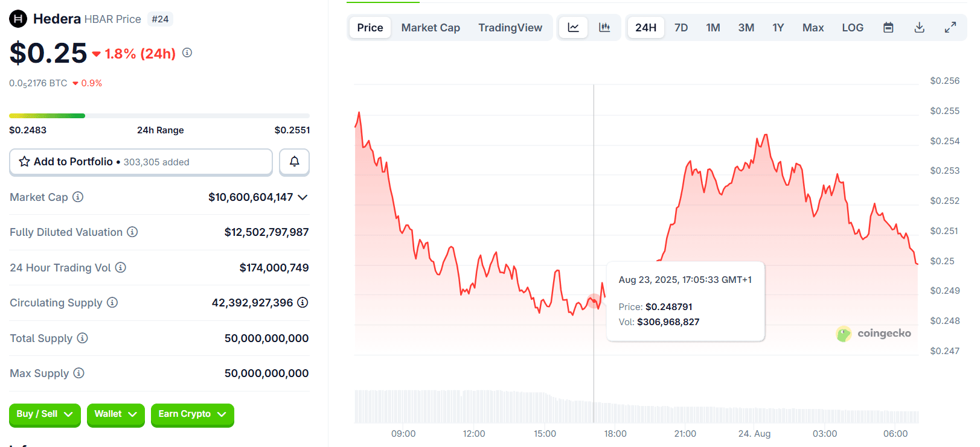Switch to the TradingView tab
Image resolution: width=980 pixels, height=447 pixels.
pos(510,28)
